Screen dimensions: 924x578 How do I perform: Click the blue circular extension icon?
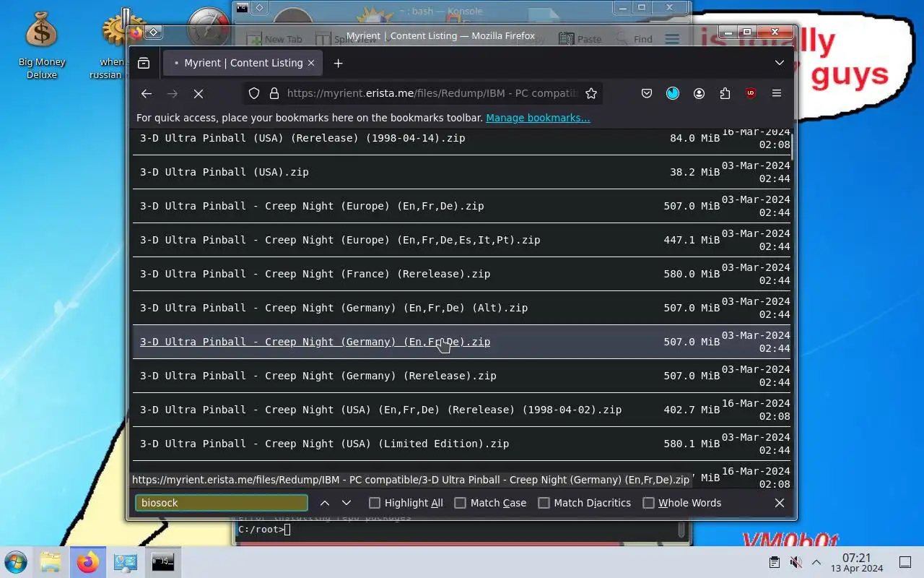(673, 93)
